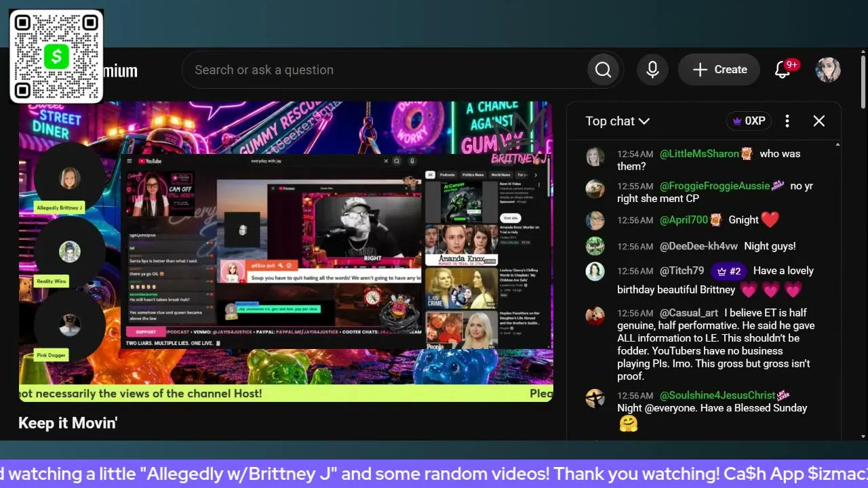The width and height of the screenshot is (868, 488).
Task: Click the @LittleMsSharon username
Action: (699, 154)
